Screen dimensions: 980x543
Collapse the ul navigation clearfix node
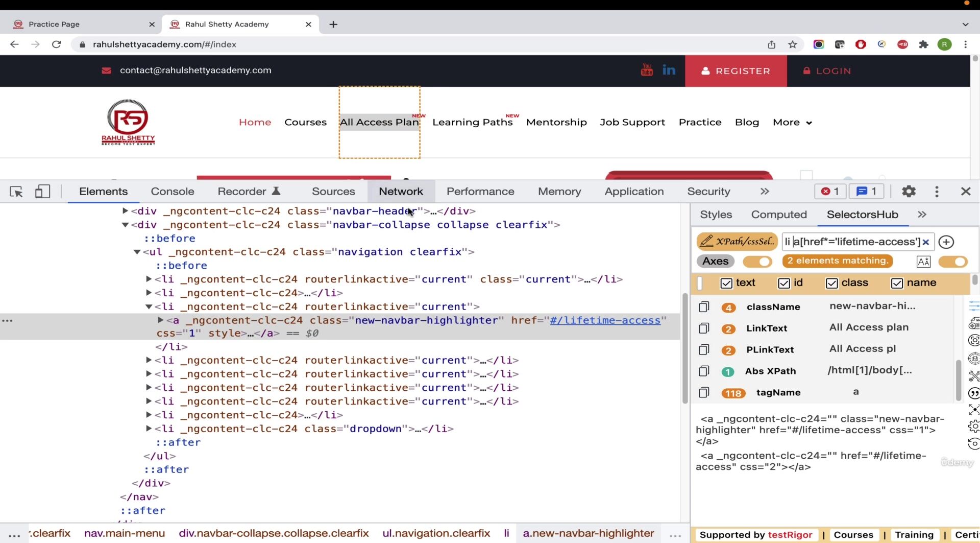pyautogui.click(x=137, y=252)
